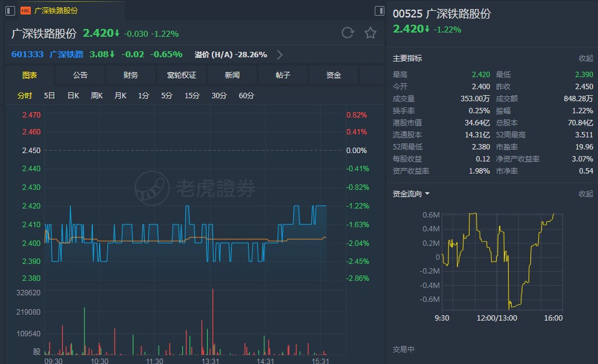Click the tallest red volume bar
The width and height of the screenshot is (598, 364).
point(213,322)
